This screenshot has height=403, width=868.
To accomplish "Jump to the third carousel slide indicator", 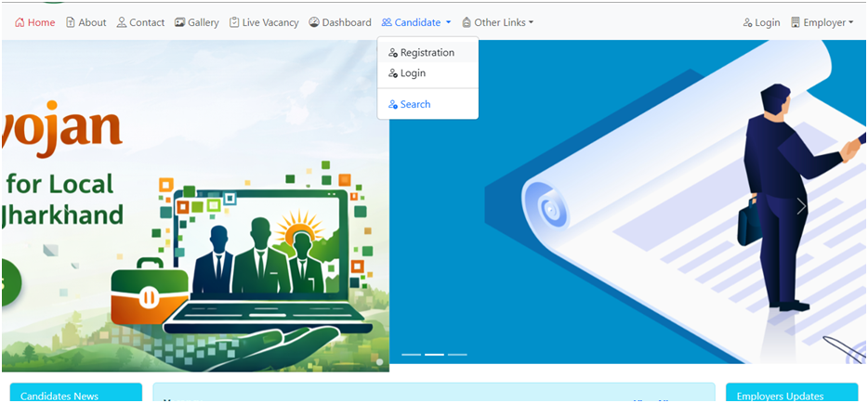I will click(457, 355).
